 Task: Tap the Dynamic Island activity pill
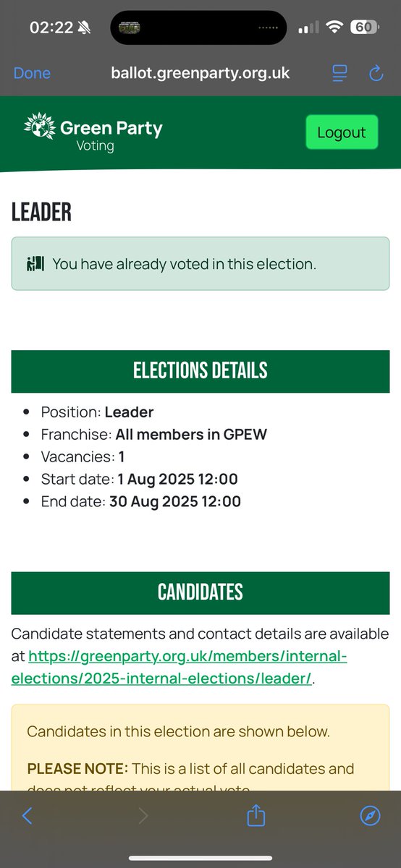[198, 27]
